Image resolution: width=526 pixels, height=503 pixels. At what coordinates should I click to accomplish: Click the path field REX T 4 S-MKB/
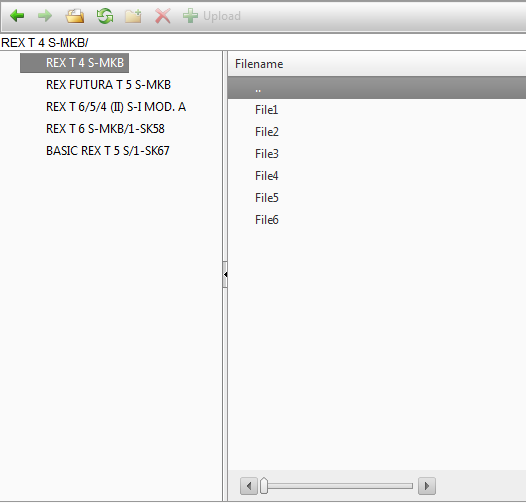pyautogui.click(x=263, y=43)
